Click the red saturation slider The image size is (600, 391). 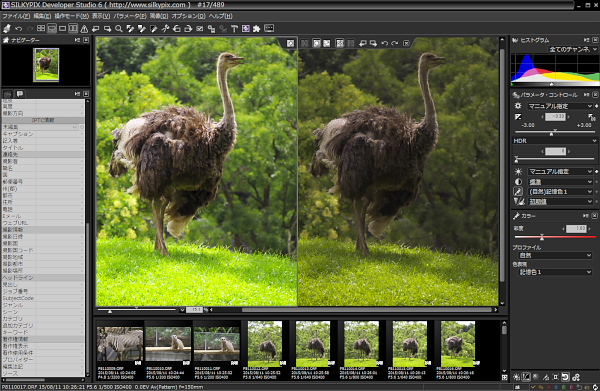[554, 237]
